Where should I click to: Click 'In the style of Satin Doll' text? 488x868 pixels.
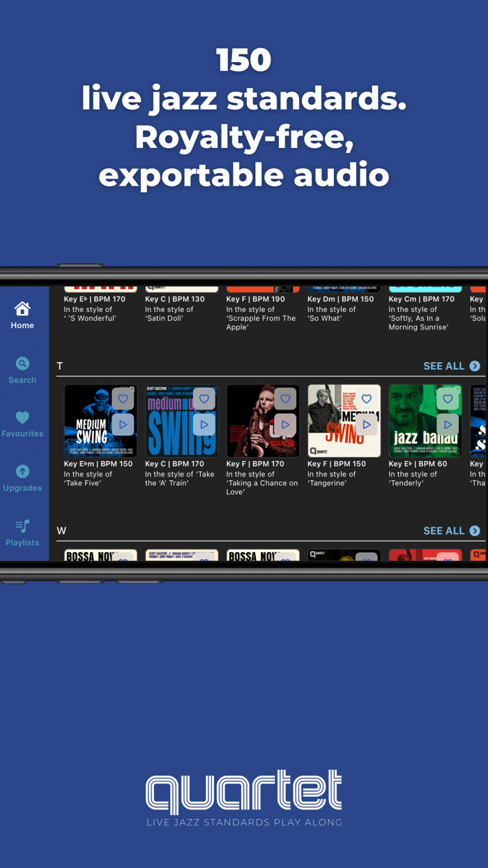click(169, 314)
